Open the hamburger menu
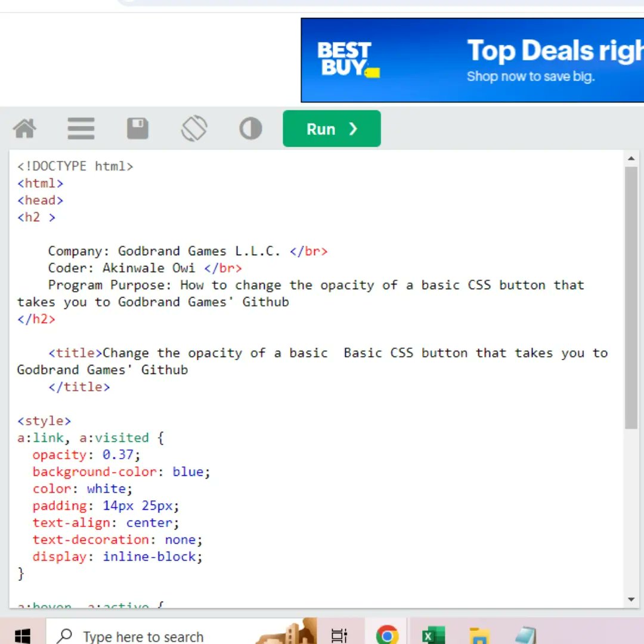This screenshot has width=644, height=644. pos(81,128)
